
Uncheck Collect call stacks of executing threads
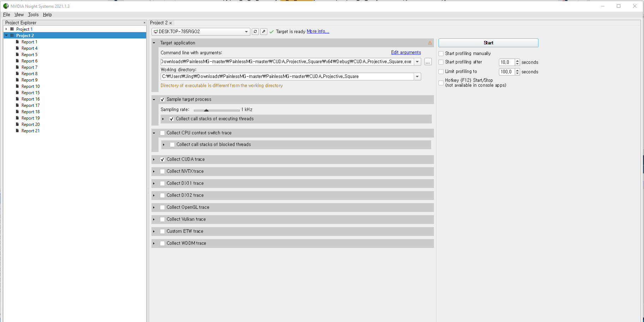click(172, 119)
